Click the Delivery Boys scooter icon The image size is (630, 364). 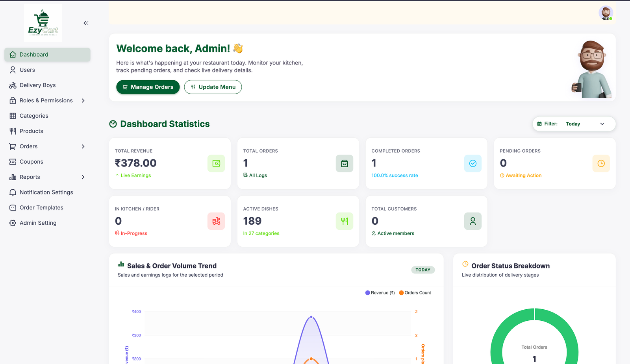(x=13, y=85)
